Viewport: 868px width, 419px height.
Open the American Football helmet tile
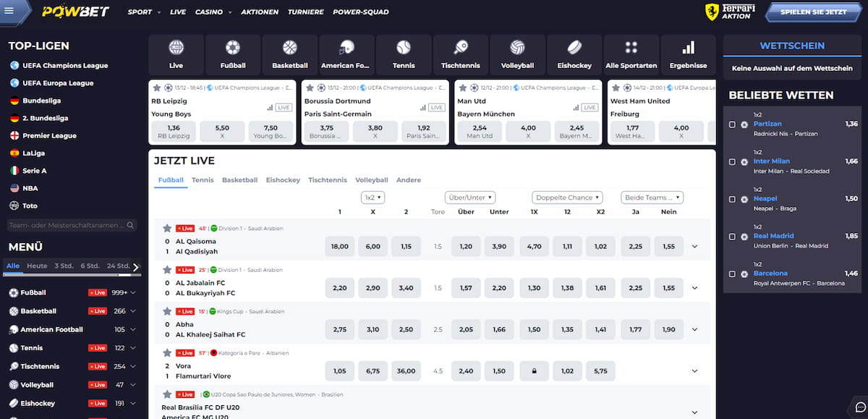(346, 55)
